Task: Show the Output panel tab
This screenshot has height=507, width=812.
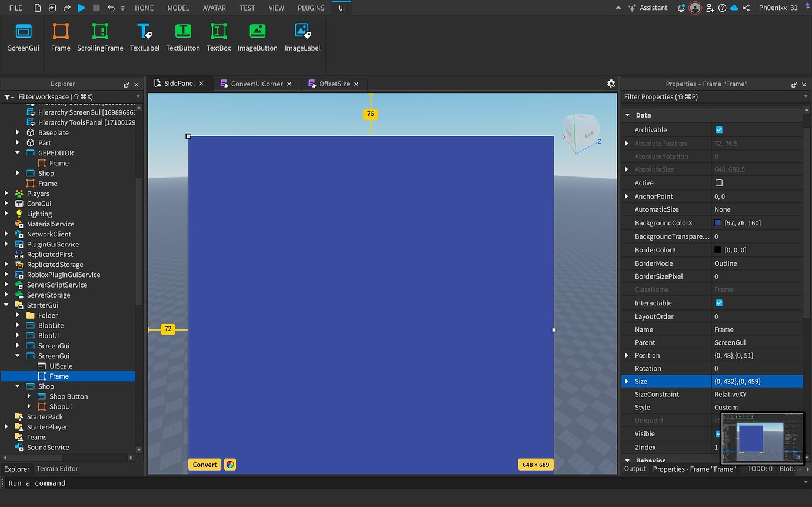Action: 635,469
